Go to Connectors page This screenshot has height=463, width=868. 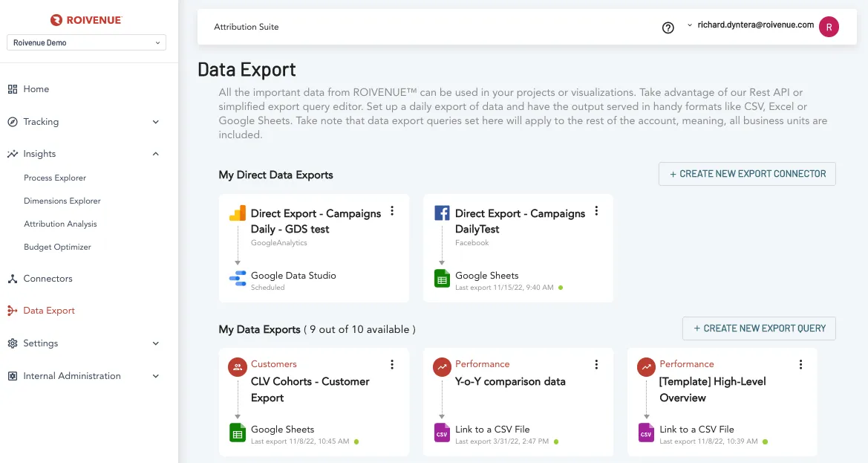pyautogui.click(x=48, y=279)
